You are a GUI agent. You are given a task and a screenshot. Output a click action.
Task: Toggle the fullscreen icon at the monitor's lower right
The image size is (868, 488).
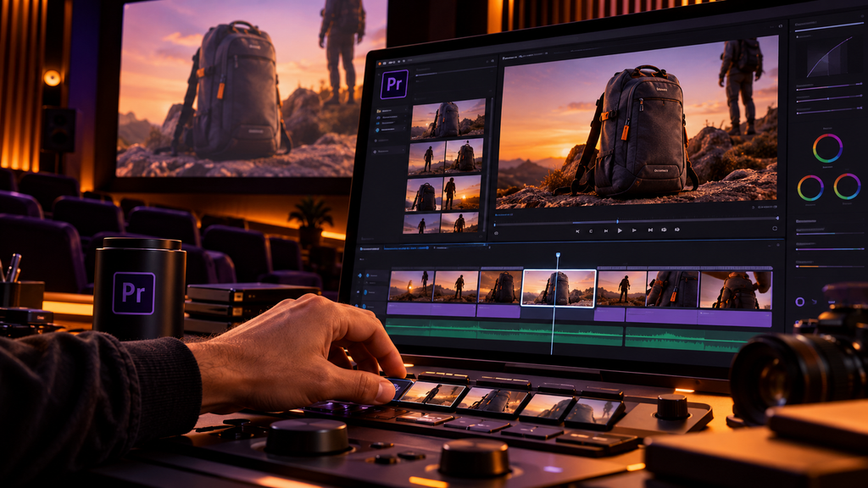pyautogui.click(x=775, y=229)
